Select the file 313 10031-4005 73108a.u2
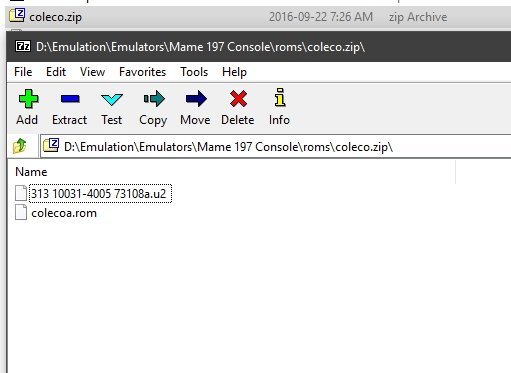 point(100,193)
